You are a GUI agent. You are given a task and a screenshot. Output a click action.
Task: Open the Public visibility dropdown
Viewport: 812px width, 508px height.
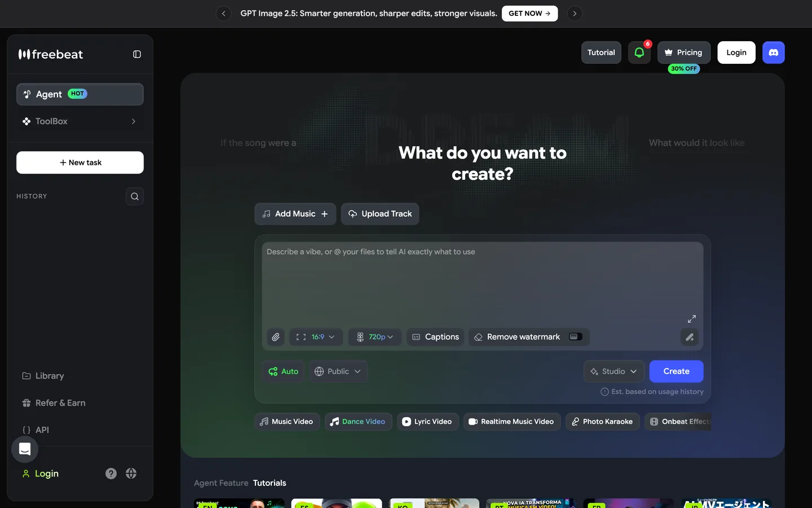pos(338,371)
